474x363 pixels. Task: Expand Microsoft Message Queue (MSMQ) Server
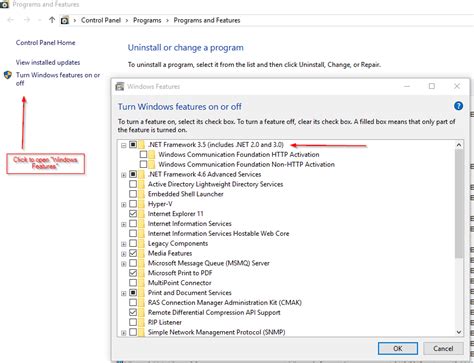(124, 264)
